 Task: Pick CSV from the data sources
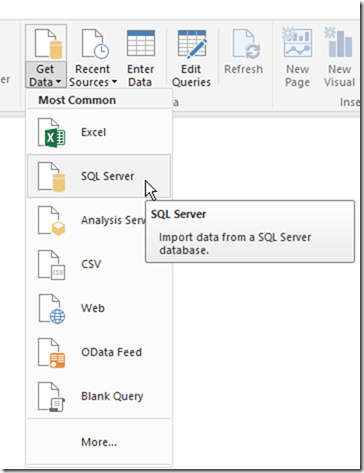click(99, 264)
